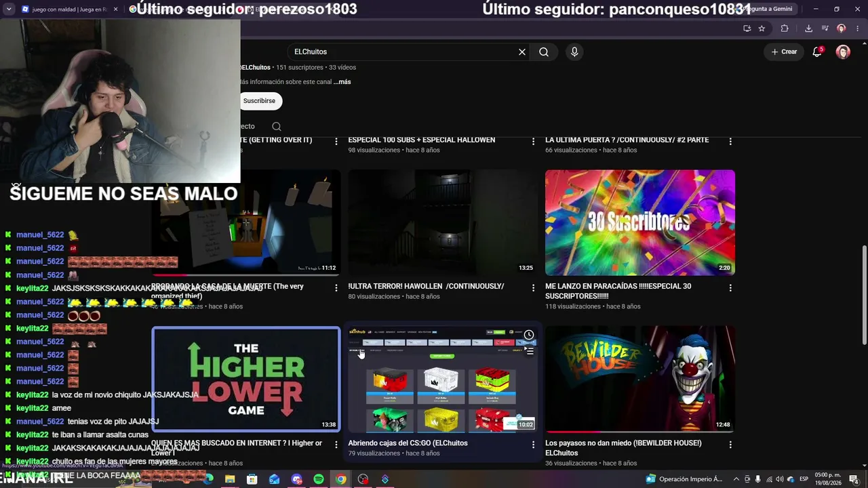This screenshot has height=488, width=868.
Task: Click the Suscribirse button
Action: 259,101
